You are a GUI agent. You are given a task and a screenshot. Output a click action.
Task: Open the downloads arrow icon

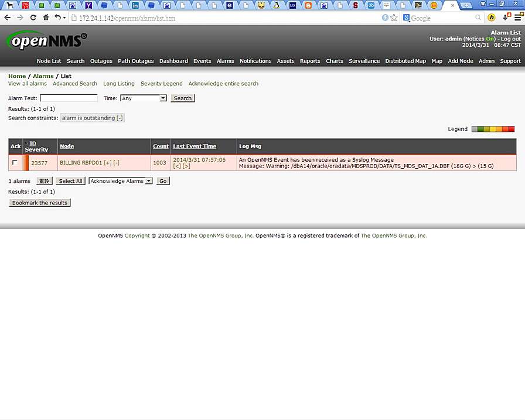pos(506,18)
